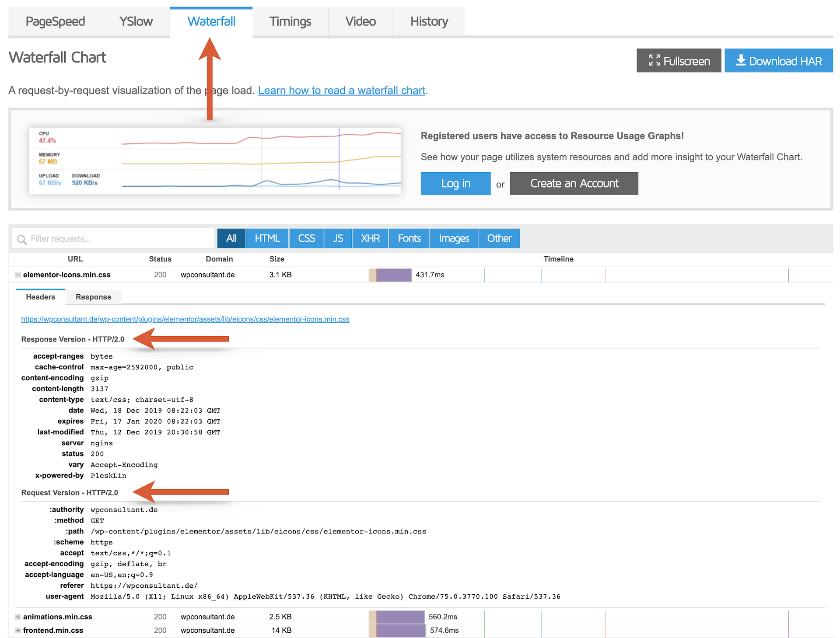
Task: Click the 3.1 KB size cell
Action: coord(280,275)
